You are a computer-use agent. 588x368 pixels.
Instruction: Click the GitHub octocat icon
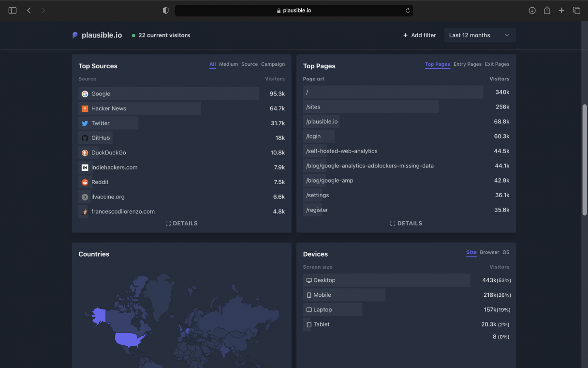[85, 138]
